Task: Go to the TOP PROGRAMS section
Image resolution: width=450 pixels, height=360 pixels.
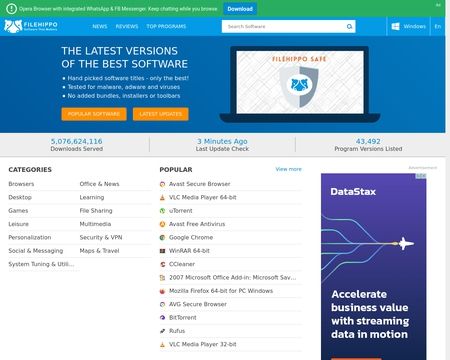Action: 166,26
